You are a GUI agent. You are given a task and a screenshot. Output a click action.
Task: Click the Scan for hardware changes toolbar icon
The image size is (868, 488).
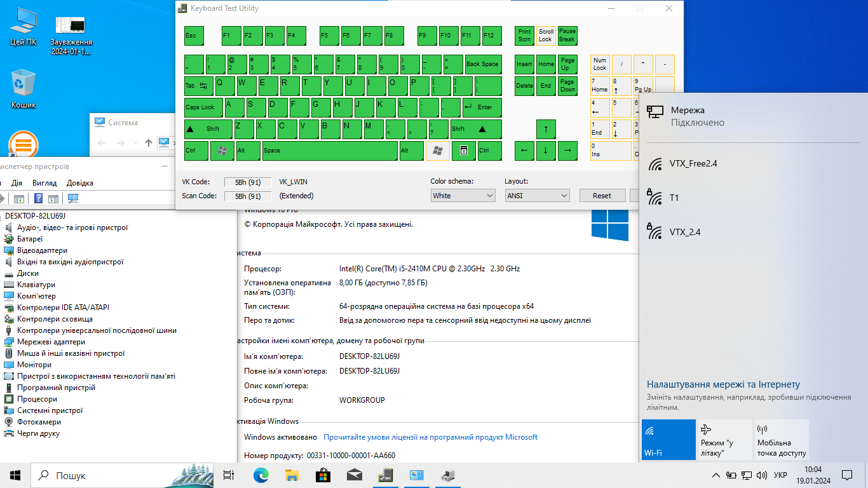click(73, 199)
